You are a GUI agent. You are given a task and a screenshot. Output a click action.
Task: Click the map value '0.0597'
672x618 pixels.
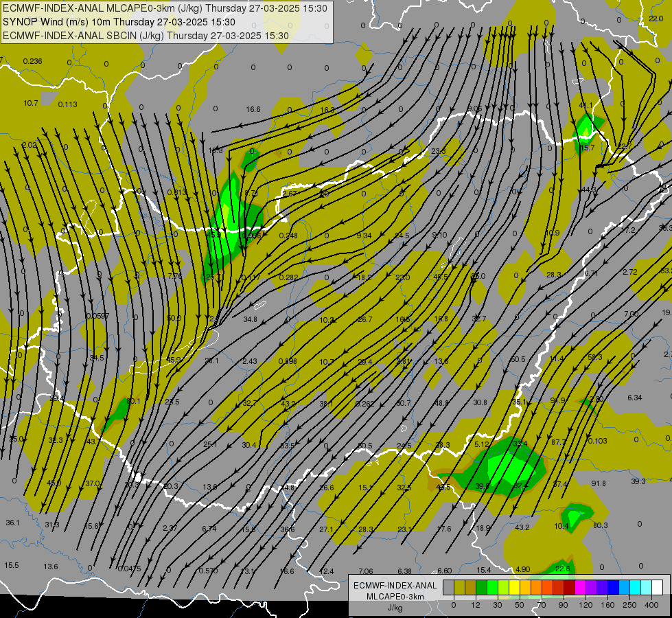click(x=97, y=316)
